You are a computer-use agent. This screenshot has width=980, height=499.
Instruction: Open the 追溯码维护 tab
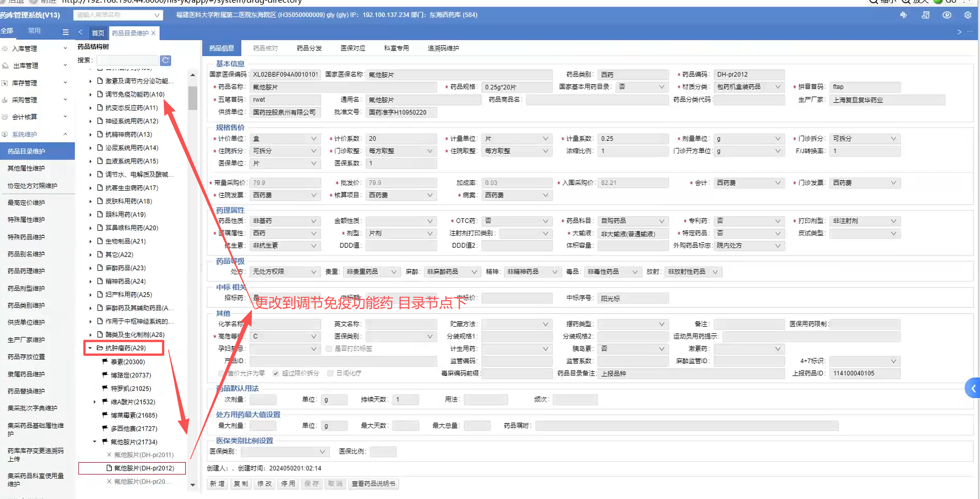pos(443,48)
